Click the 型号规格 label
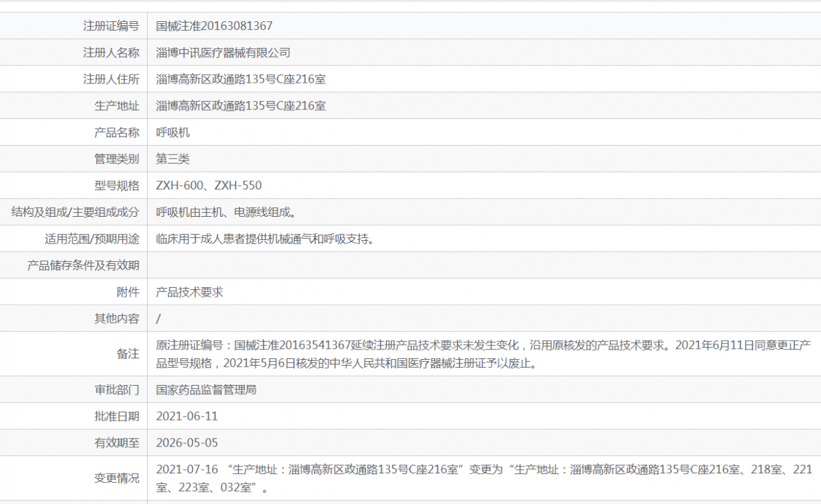 point(117,186)
